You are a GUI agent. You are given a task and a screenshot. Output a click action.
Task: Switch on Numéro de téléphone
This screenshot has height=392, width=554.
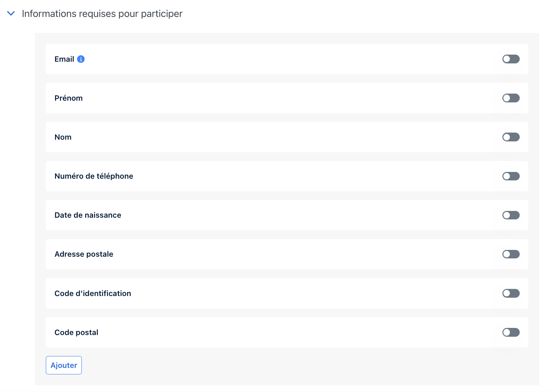click(x=511, y=176)
